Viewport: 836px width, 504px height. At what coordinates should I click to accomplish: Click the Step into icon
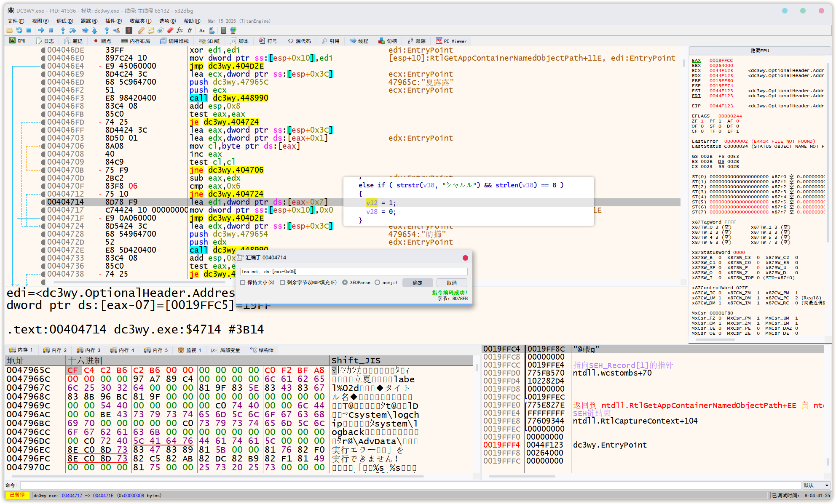click(63, 30)
